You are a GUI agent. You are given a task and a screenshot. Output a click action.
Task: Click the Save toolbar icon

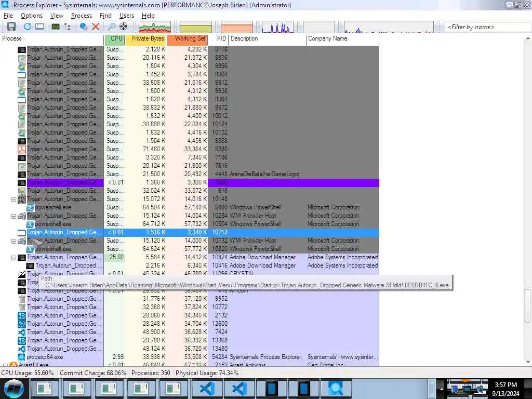[11, 26]
